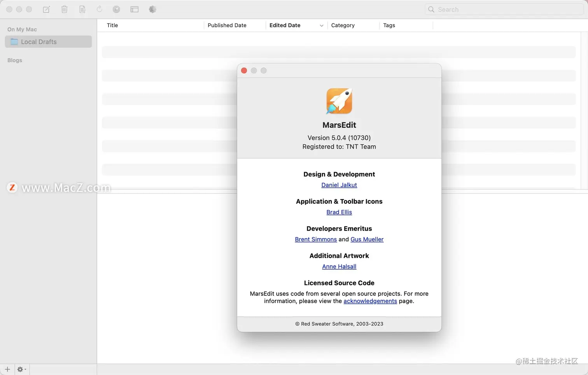Image resolution: width=588 pixels, height=375 pixels.
Task: Click the Blogs sidebar header
Action: pos(15,60)
